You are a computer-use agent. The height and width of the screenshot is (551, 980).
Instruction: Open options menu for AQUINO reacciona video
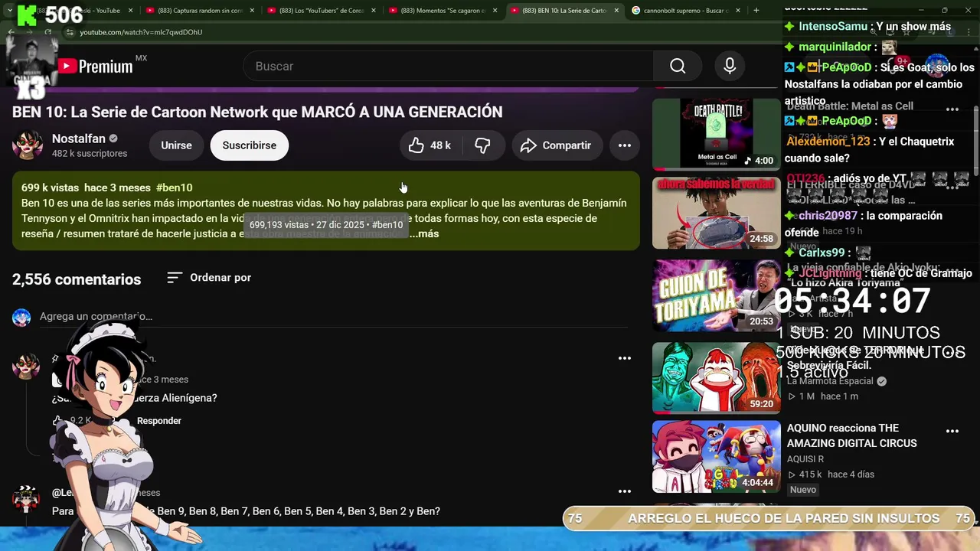(x=952, y=431)
